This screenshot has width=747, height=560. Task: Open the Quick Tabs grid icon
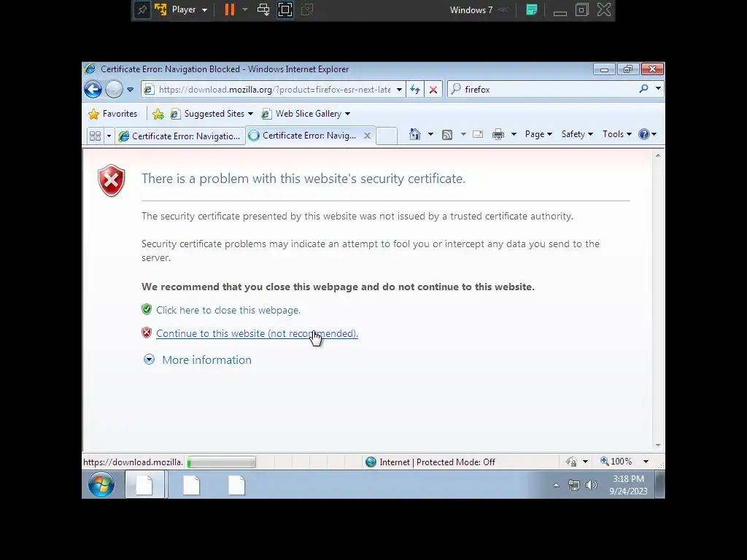95,136
